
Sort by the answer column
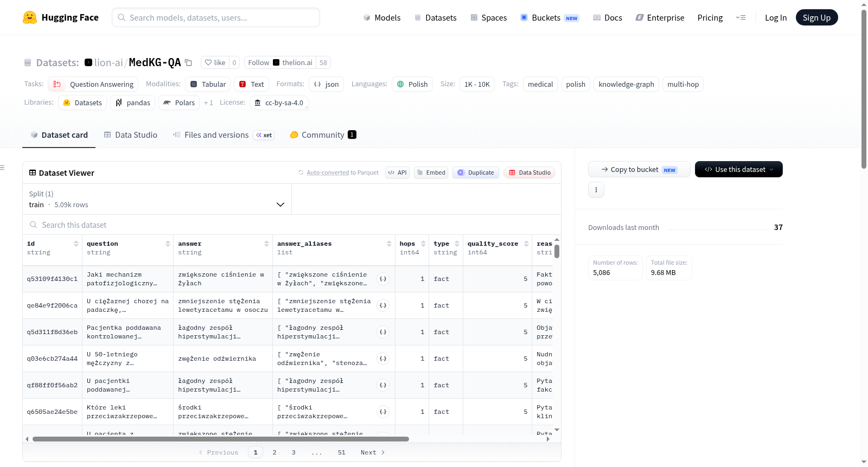(x=266, y=244)
